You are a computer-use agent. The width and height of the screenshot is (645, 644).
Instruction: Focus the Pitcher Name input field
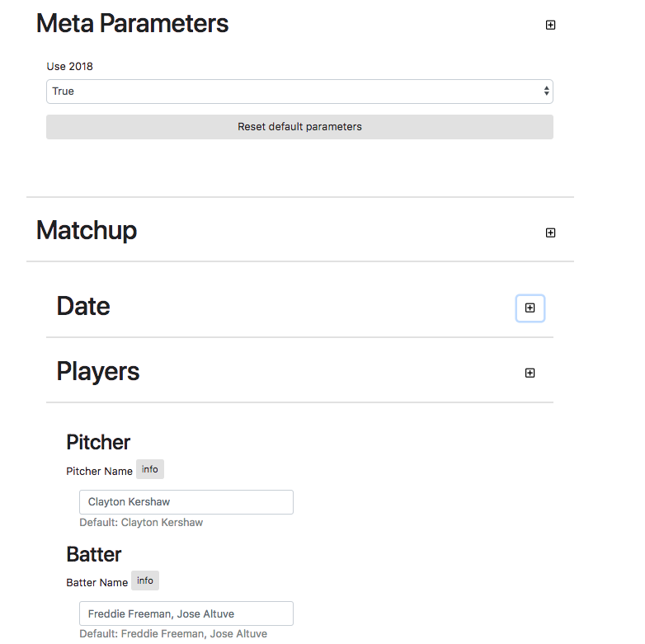[186, 502]
